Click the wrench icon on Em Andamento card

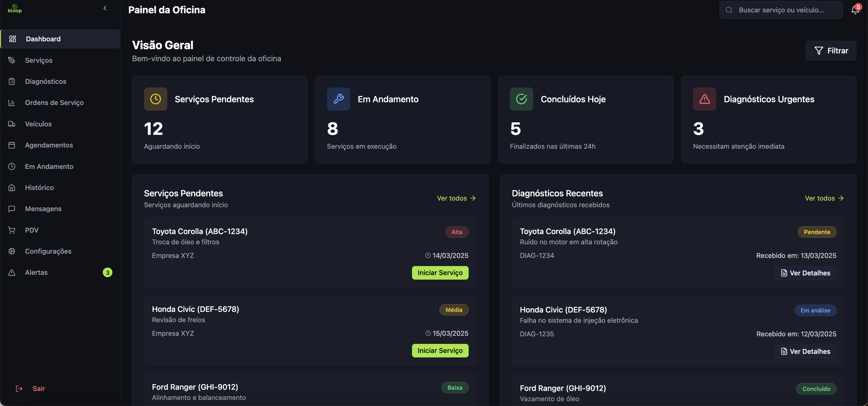click(338, 99)
